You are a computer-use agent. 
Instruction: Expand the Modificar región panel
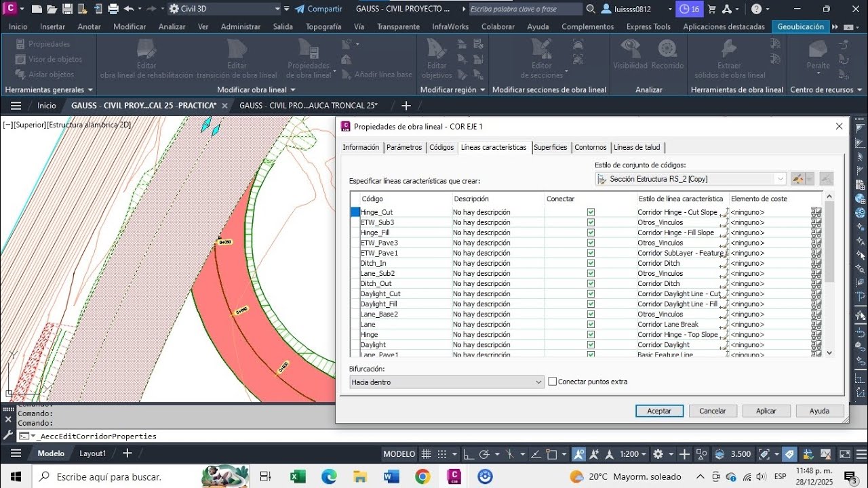(x=453, y=89)
